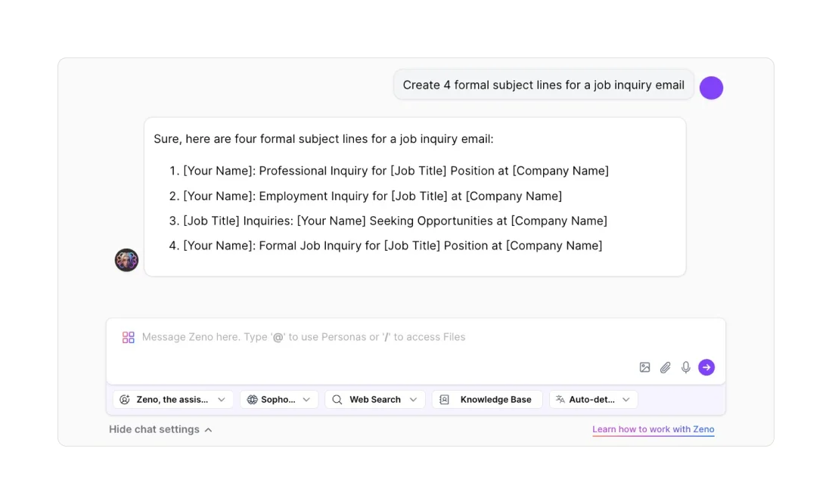Activate the microphone voice input icon

685,367
